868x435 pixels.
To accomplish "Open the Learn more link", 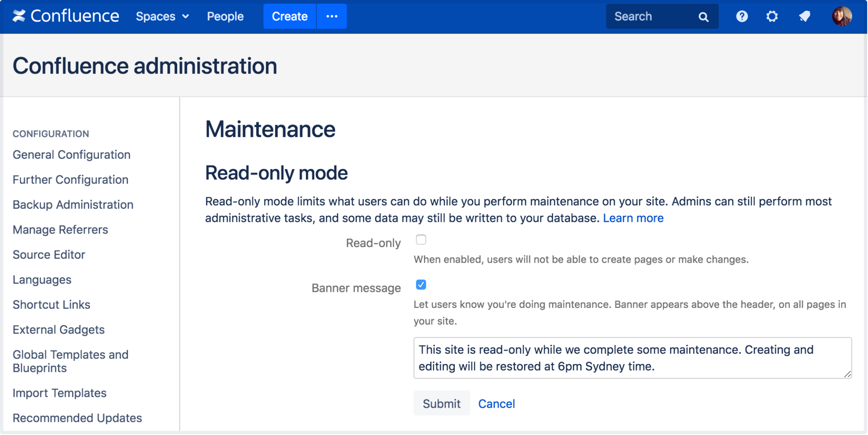I will click(634, 218).
